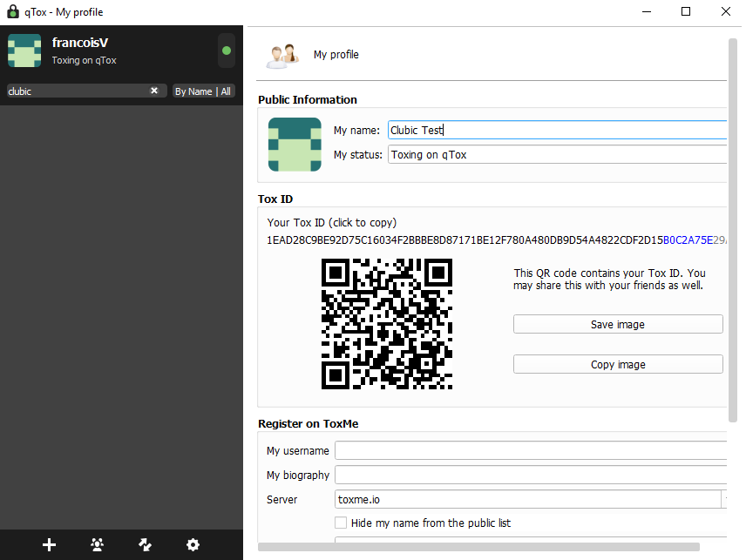This screenshot has height=560, width=746.
Task: Click francoisV avatar in the sidebar
Action: (x=24, y=51)
